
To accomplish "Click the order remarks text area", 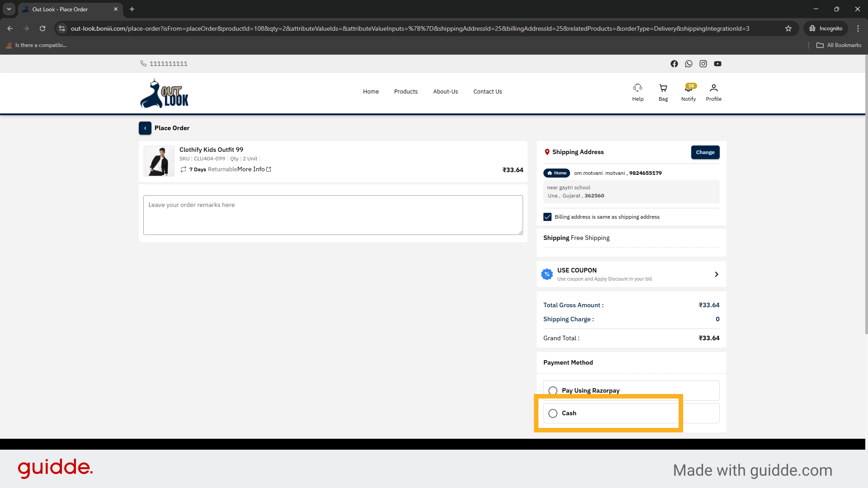I will pyautogui.click(x=333, y=215).
